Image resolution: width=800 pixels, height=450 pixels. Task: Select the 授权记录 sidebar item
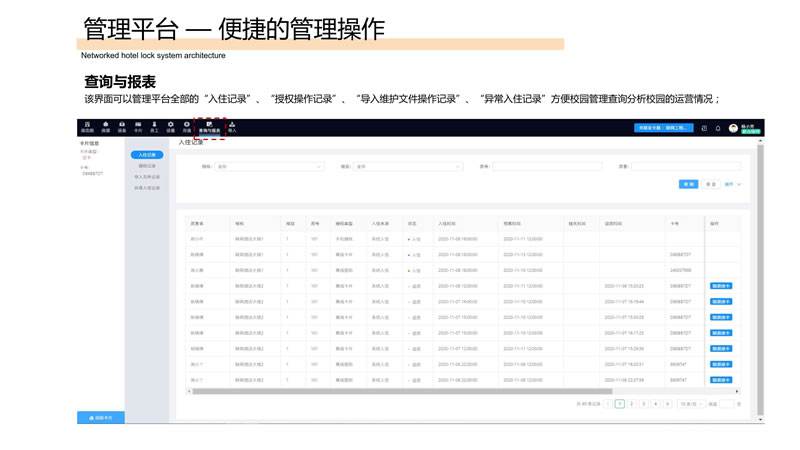pyautogui.click(x=147, y=166)
